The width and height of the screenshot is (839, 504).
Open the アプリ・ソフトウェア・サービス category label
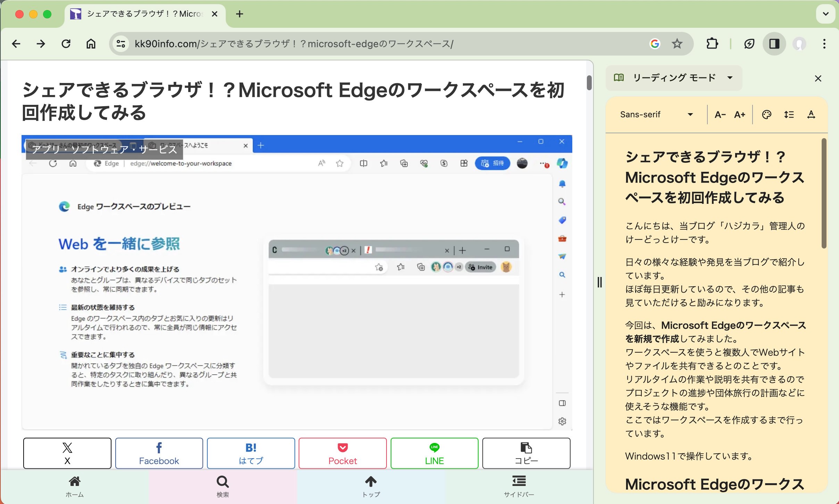[105, 149]
